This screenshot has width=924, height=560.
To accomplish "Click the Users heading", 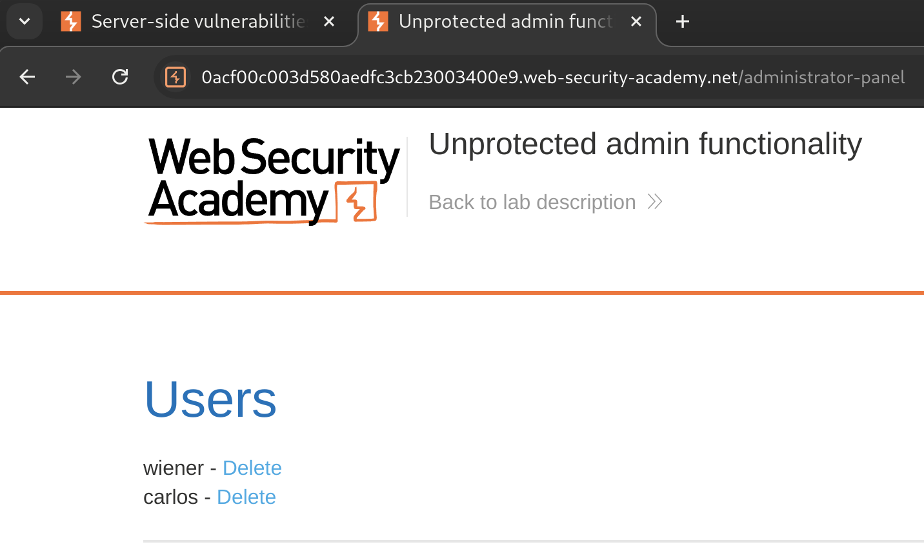I will [210, 399].
